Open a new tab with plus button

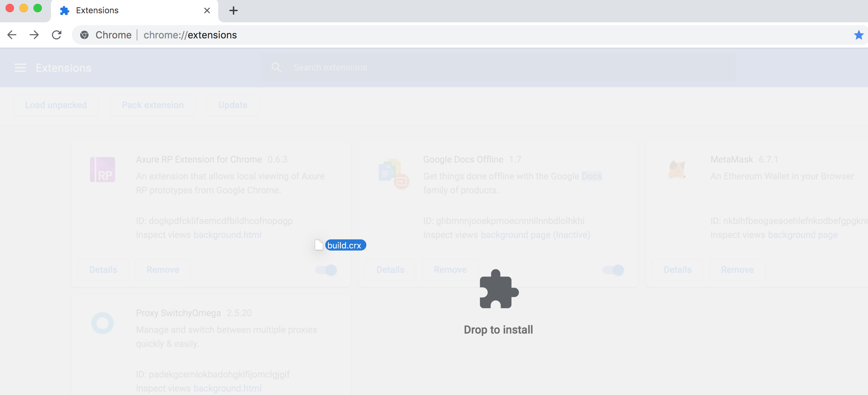click(x=233, y=10)
